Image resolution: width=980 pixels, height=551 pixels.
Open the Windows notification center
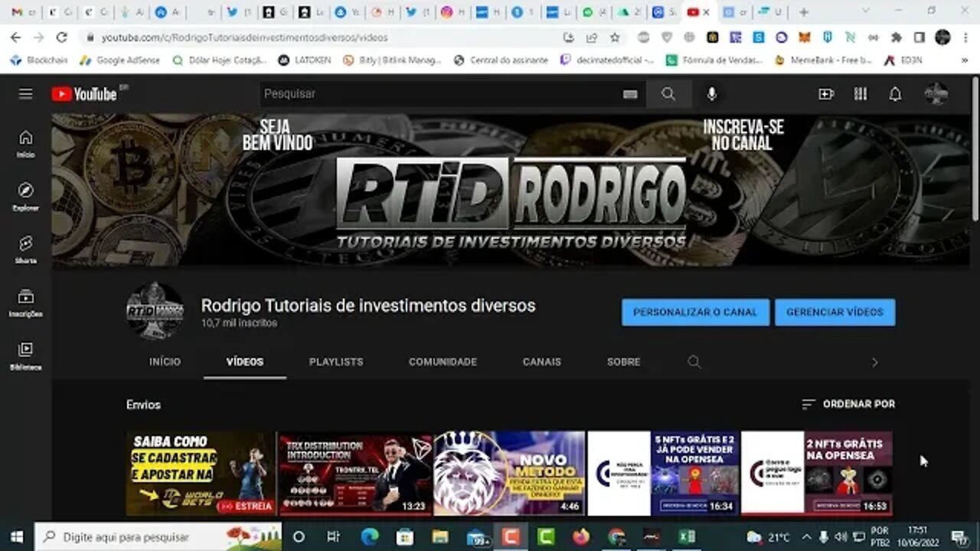959,536
